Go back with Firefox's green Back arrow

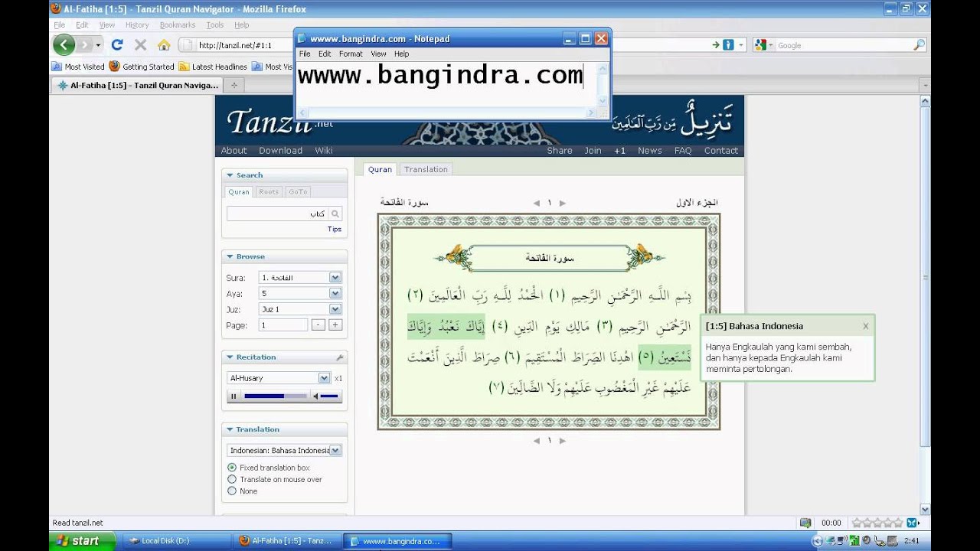click(64, 44)
